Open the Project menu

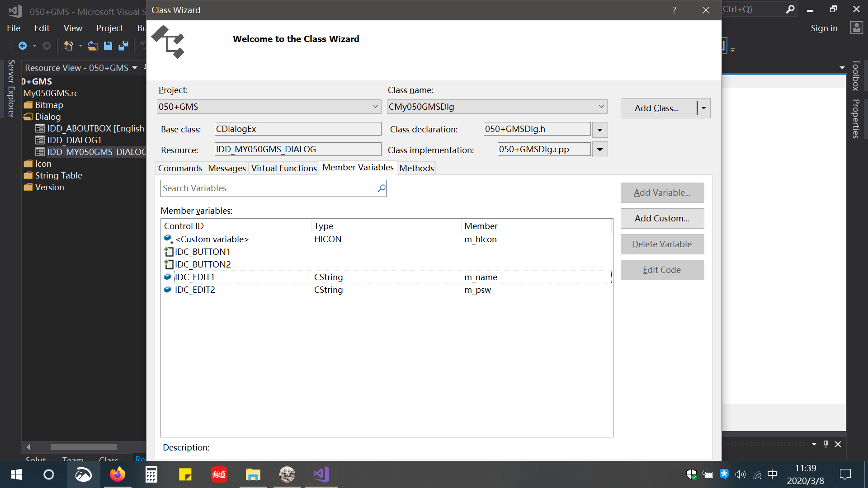pyautogui.click(x=109, y=28)
